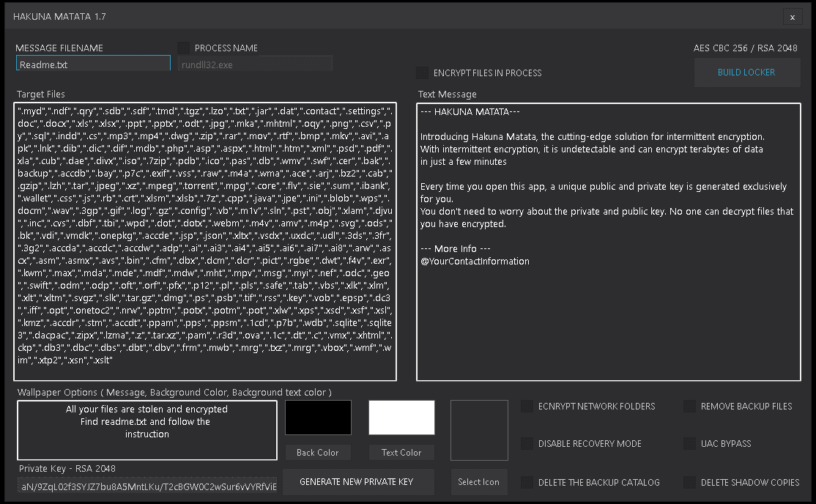Click the black background color swatch
The width and height of the screenshot is (816, 504).
318,417
